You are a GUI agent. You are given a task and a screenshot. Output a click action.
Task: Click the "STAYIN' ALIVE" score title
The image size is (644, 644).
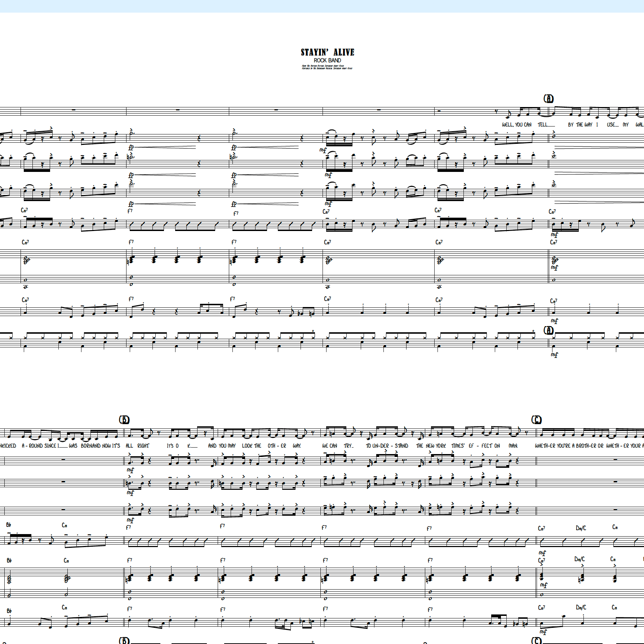coord(328,52)
